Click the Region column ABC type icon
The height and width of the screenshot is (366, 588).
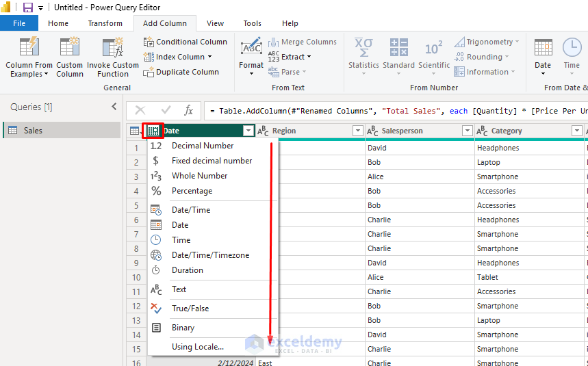pyautogui.click(x=263, y=131)
